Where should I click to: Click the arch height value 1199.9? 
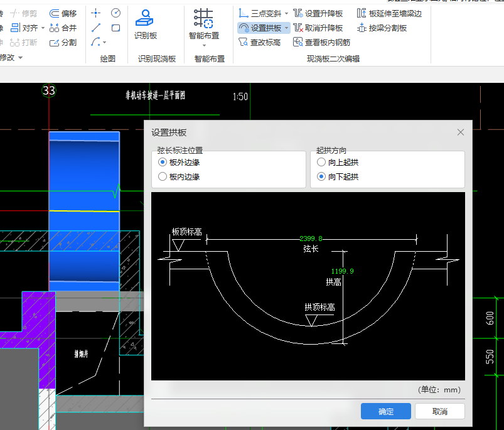[342, 271]
